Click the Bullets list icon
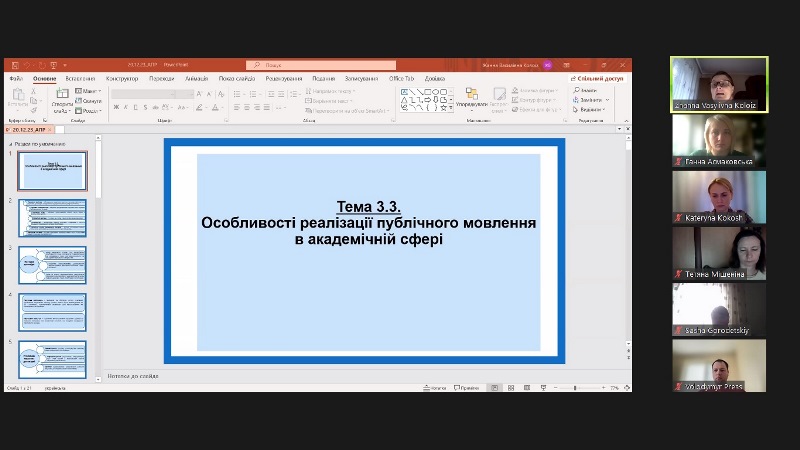 [x=237, y=94]
